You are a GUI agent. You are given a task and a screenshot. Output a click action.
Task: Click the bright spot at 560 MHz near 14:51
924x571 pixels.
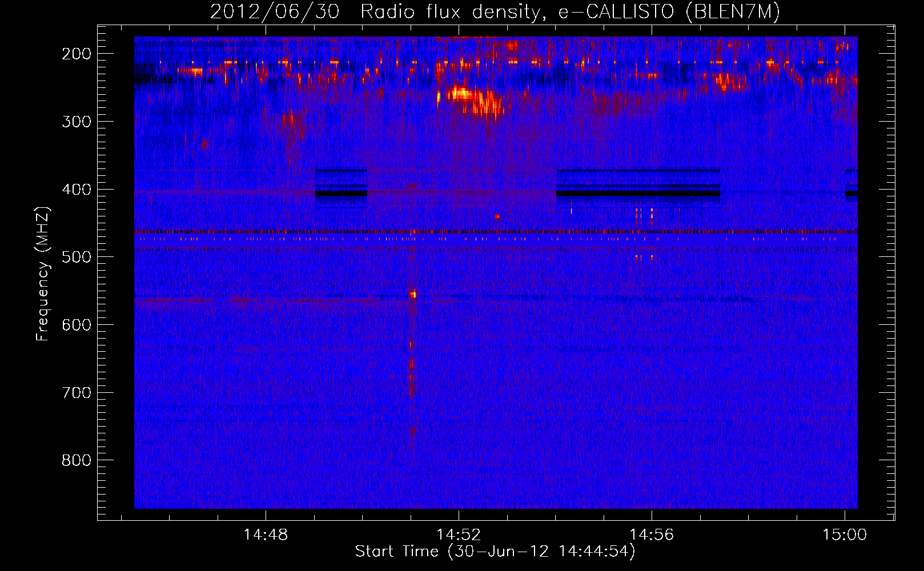(x=413, y=294)
